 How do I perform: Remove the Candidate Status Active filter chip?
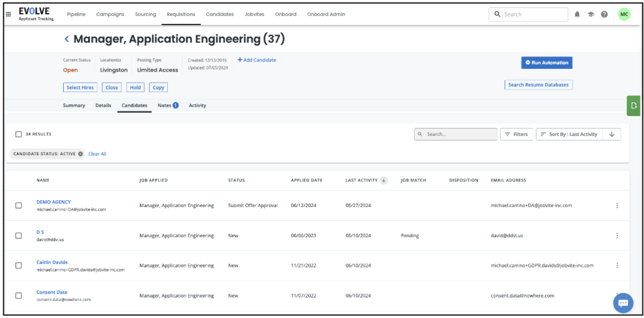[80, 154]
